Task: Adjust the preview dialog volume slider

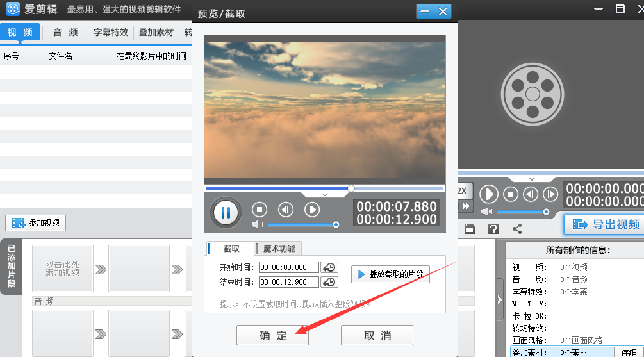Action: tap(303, 225)
